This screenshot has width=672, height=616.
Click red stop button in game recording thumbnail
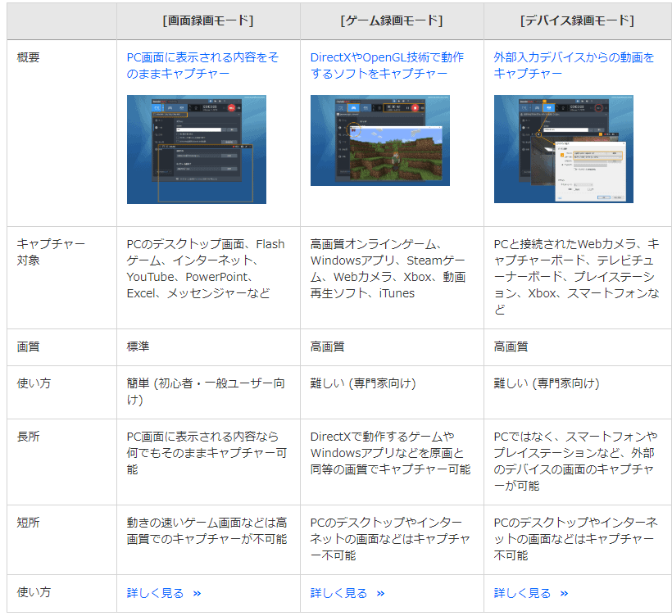tap(415, 107)
